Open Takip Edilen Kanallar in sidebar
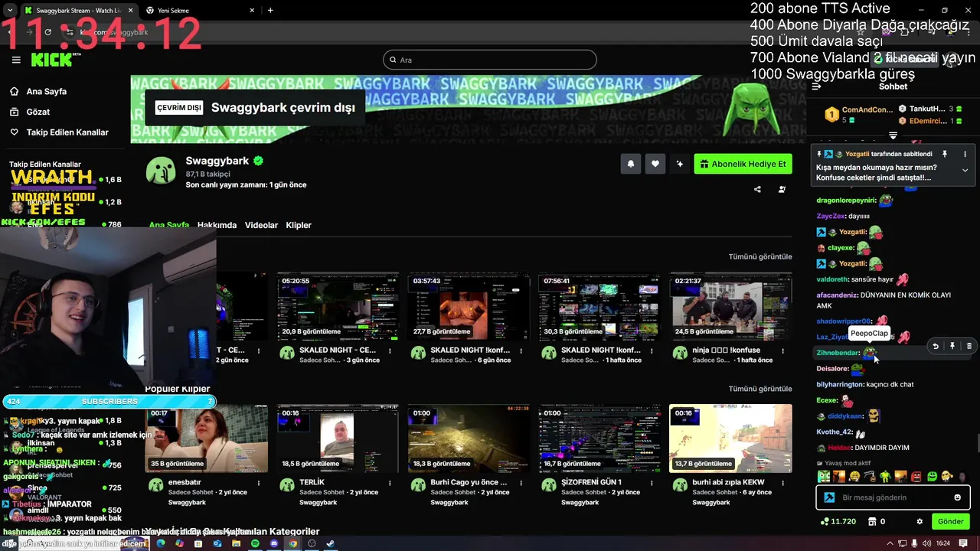The image size is (980, 551). pos(67,132)
